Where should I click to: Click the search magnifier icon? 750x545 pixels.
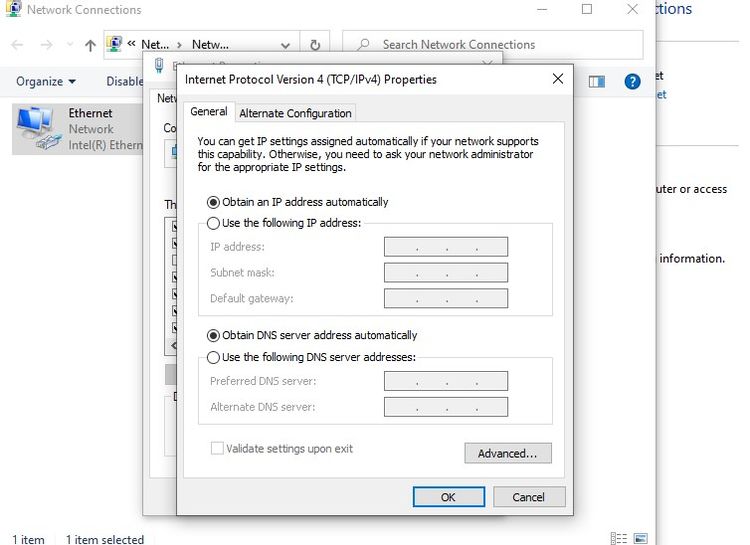[363, 44]
